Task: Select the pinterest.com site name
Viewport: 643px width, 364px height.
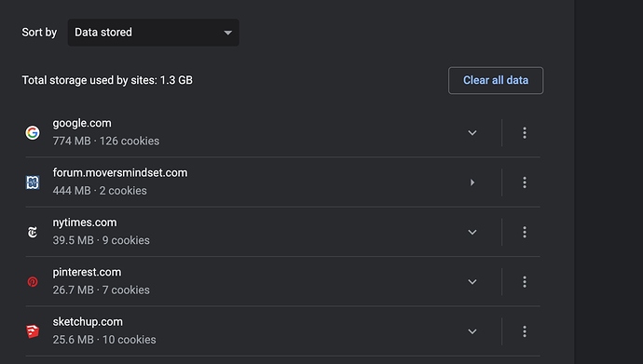Action: (87, 272)
